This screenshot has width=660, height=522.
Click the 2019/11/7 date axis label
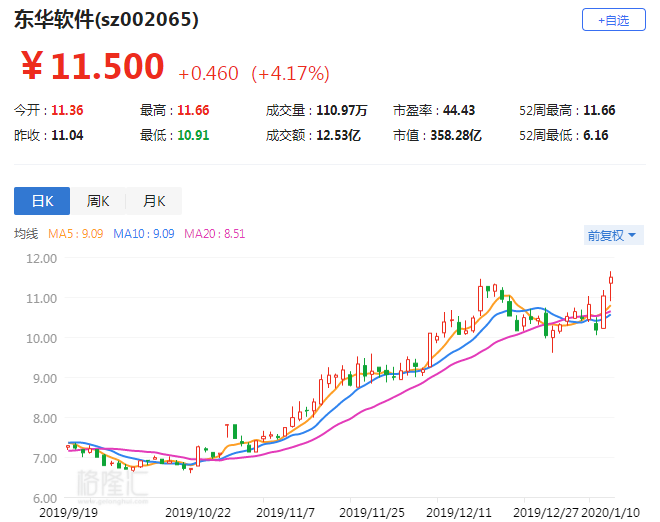(285, 512)
